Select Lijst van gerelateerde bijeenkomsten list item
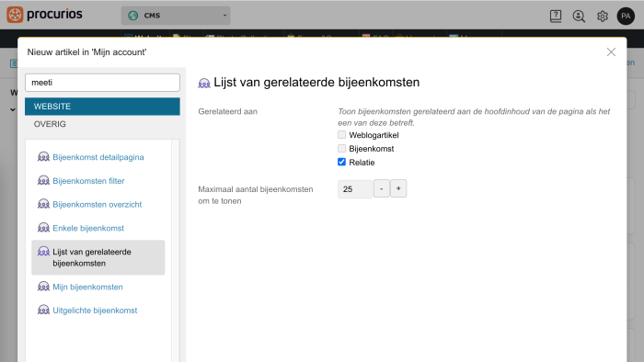 click(98, 257)
